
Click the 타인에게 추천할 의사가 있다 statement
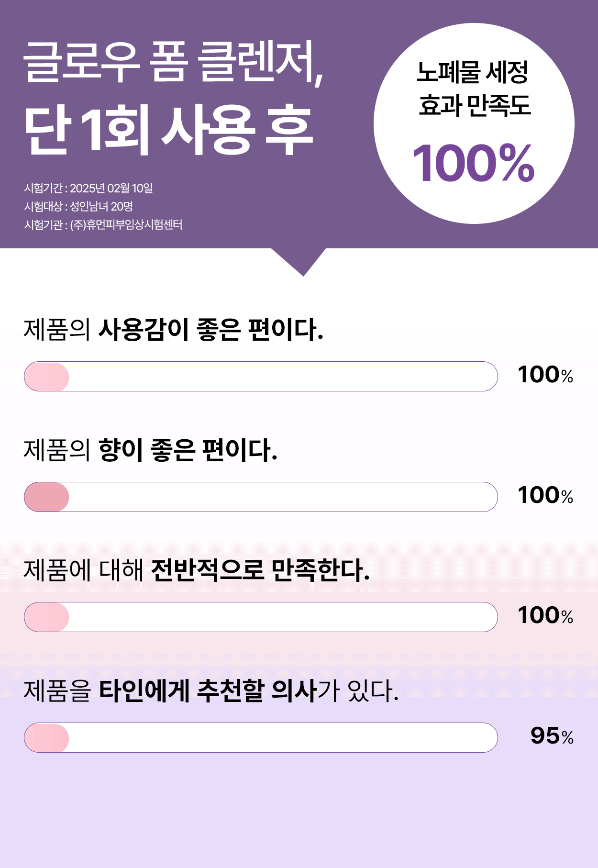(211, 691)
